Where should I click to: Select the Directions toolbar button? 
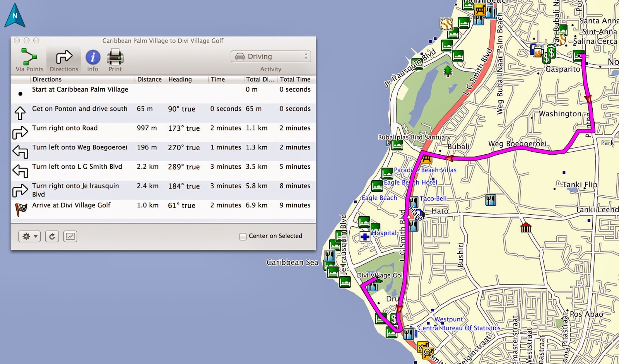click(x=64, y=60)
